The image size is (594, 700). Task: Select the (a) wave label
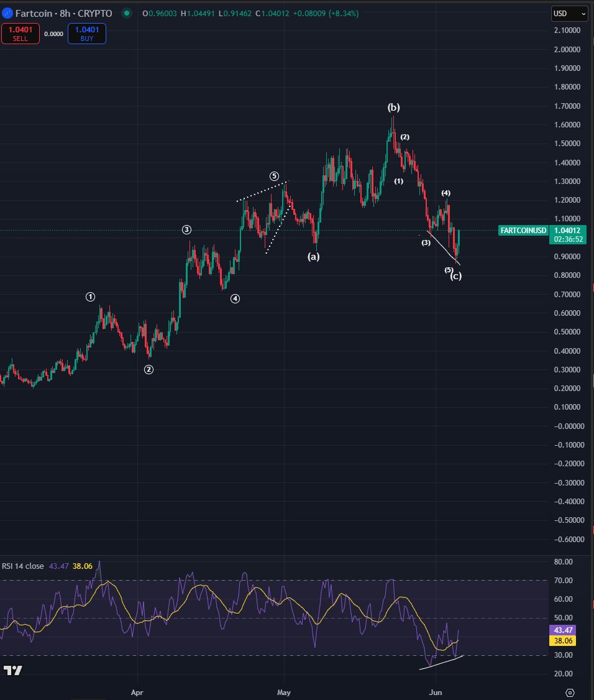point(313,256)
